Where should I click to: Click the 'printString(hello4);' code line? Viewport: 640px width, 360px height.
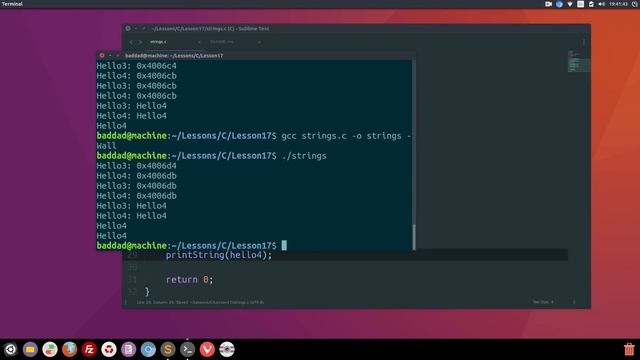(219, 255)
